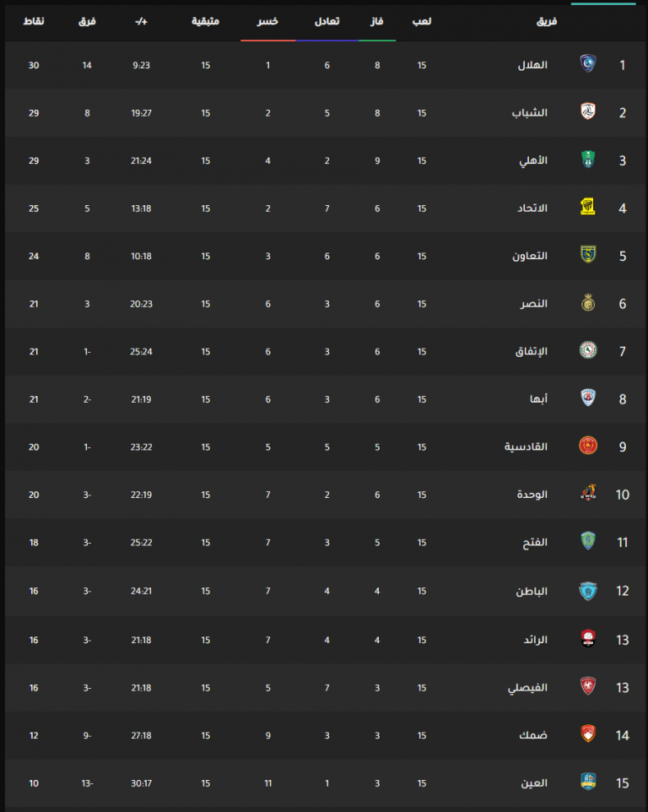Viewport: 648px width, 812px height.
Task: Click the Al-Hilal club crest icon
Action: [x=588, y=64]
